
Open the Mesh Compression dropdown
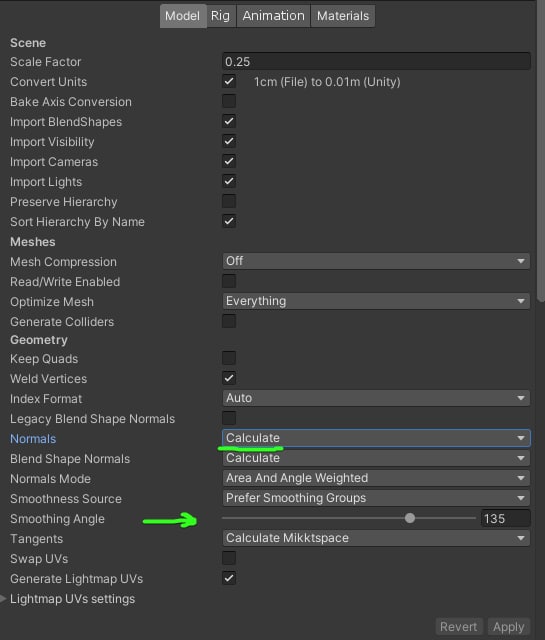coord(376,261)
